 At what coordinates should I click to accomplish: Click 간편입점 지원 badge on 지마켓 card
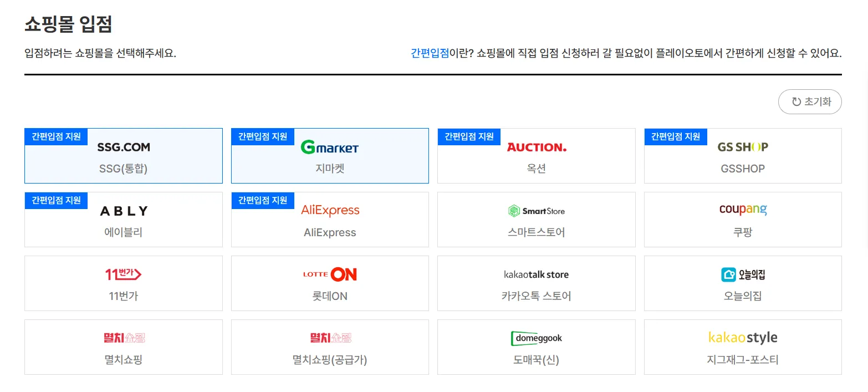[x=263, y=136]
